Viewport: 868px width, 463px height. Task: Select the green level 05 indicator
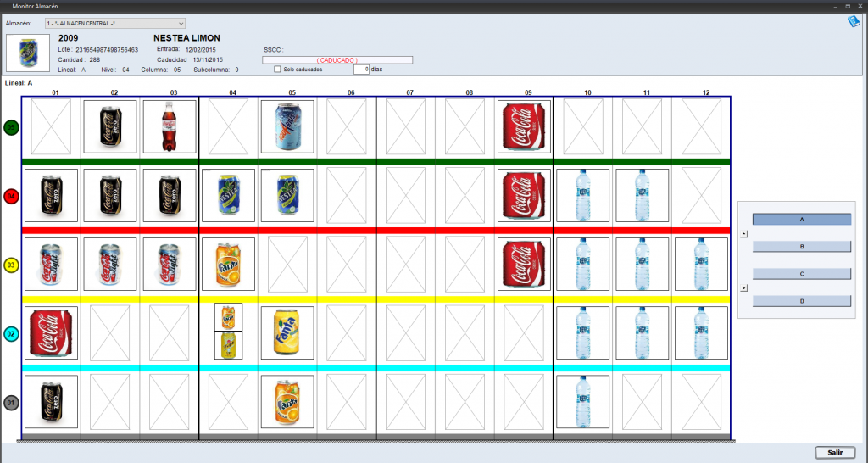click(11, 127)
